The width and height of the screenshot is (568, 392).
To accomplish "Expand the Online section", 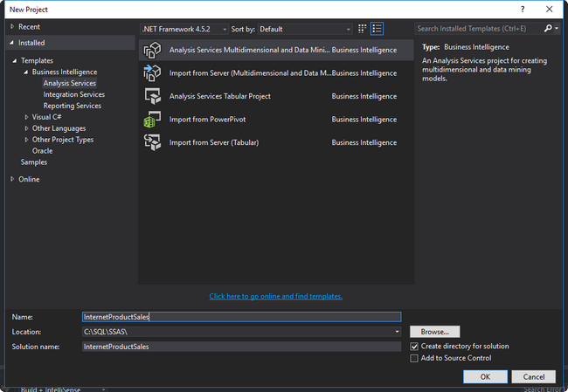I will (x=12, y=179).
